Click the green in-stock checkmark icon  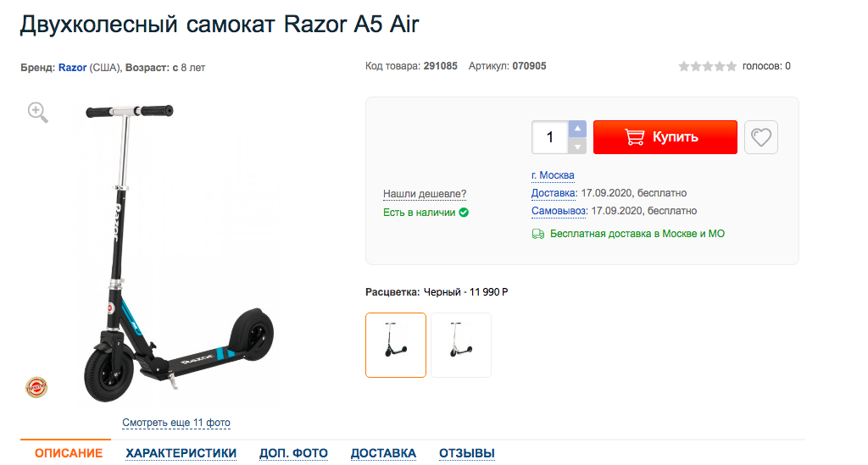click(x=464, y=213)
